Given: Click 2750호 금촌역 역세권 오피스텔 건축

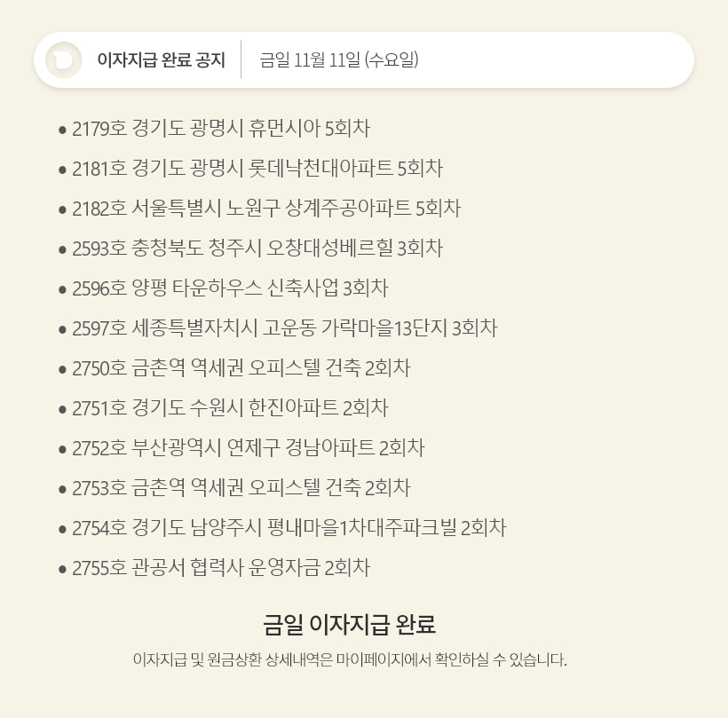Looking at the screenshot, I should [241, 368].
